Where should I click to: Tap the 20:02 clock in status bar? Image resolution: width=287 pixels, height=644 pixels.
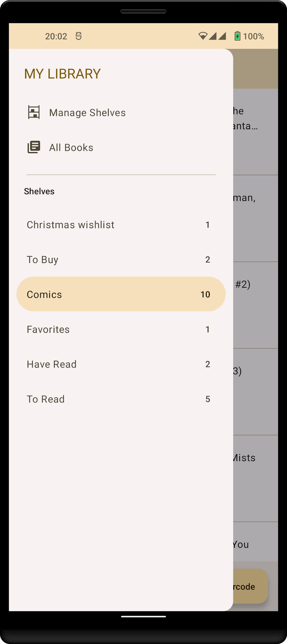coord(56,36)
